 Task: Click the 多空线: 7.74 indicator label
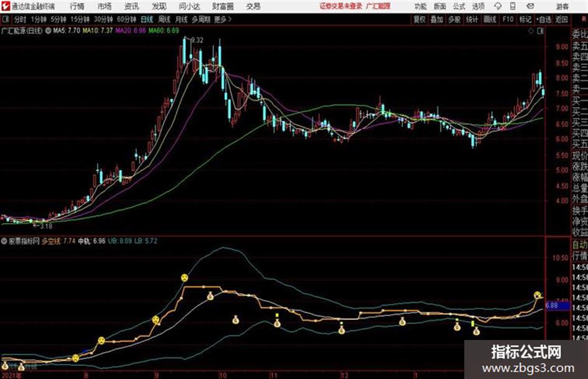point(58,241)
